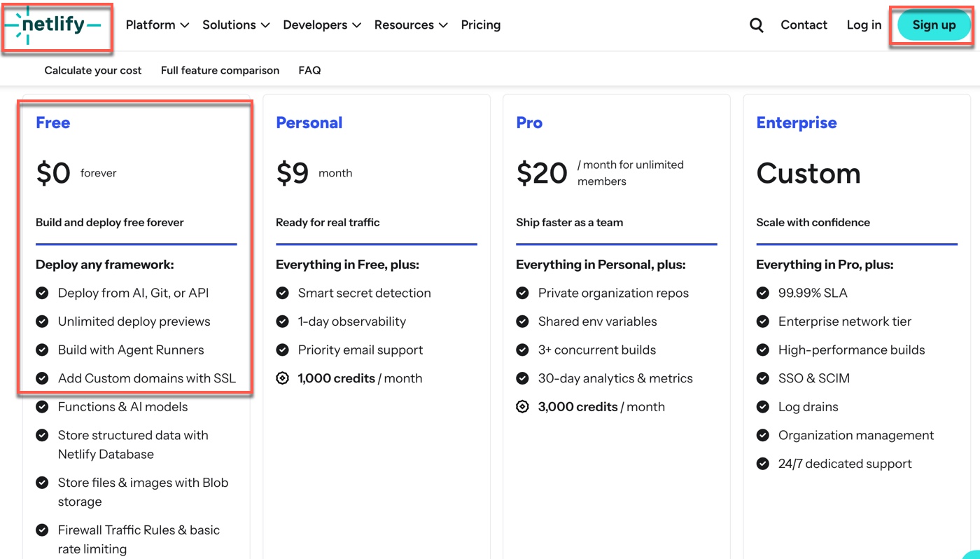Screen dimensions: 980x559
Task: Click "1-day observability" feature
Action: coord(352,322)
